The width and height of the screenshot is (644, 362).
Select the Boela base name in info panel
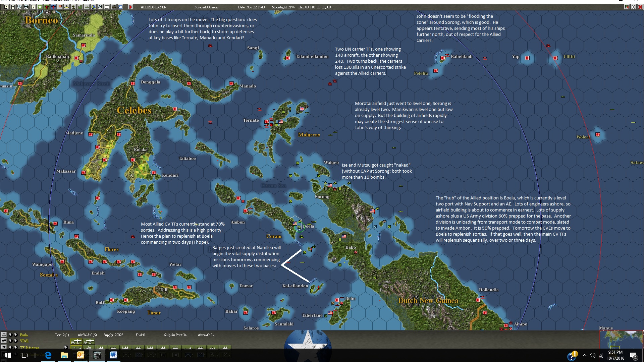coord(24,335)
